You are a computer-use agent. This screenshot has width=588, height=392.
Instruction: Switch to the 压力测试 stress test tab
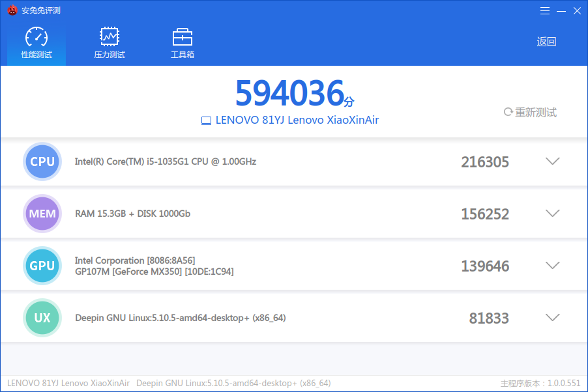(x=109, y=43)
